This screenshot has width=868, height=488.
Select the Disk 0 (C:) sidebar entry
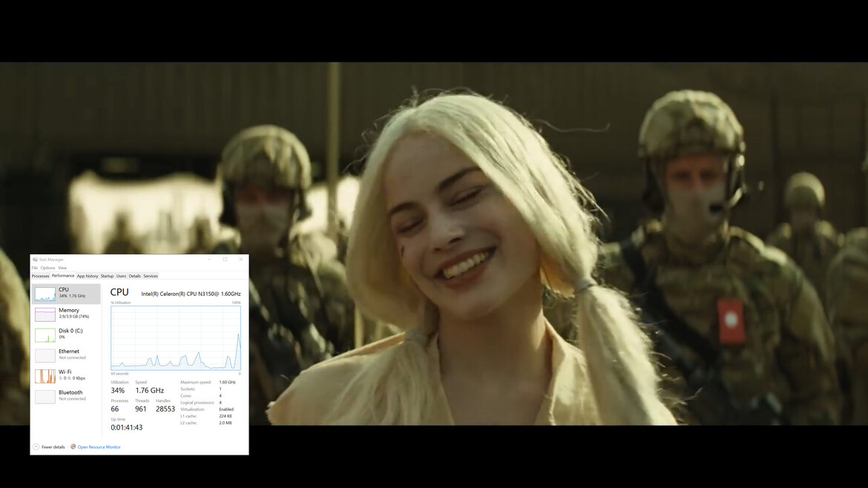tap(66, 334)
